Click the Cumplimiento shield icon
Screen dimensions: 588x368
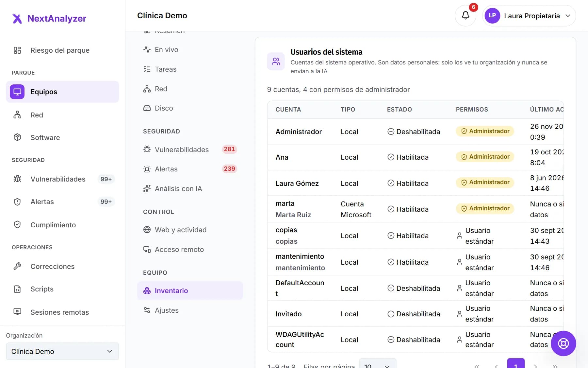[x=17, y=225]
